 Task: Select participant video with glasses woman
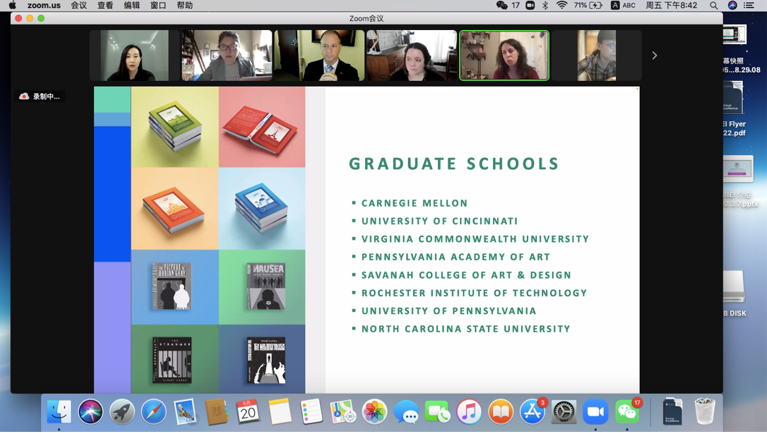[x=227, y=55]
